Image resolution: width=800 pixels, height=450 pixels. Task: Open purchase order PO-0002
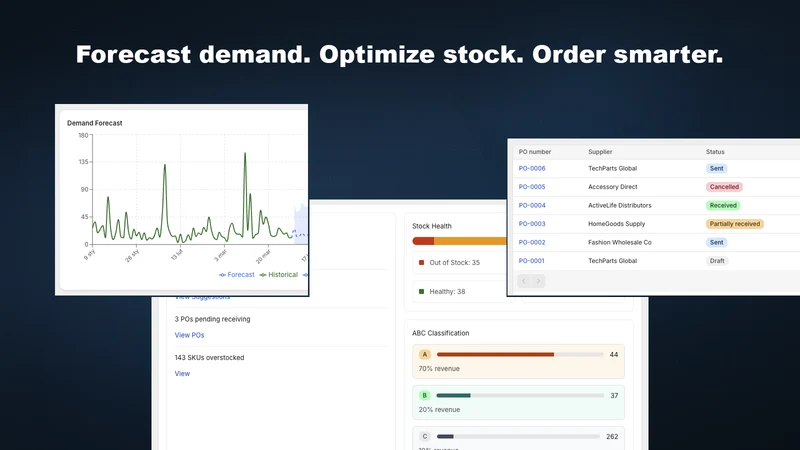(532, 242)
